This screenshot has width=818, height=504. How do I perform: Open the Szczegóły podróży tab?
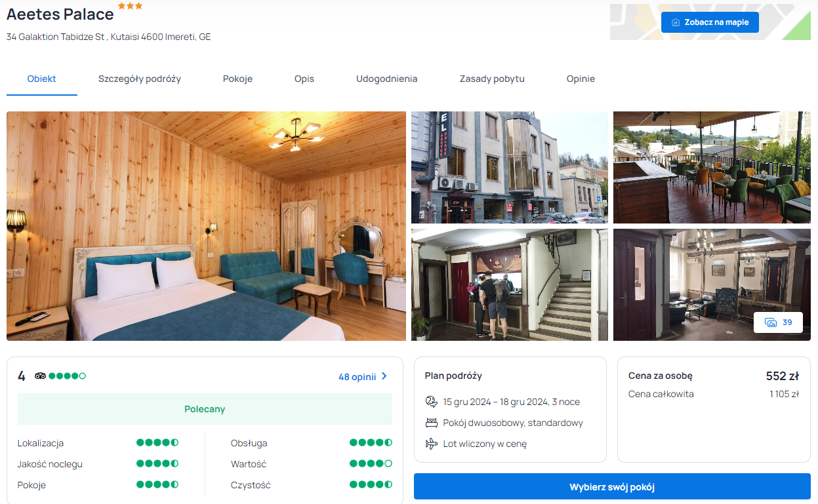[x=140, y=79]
